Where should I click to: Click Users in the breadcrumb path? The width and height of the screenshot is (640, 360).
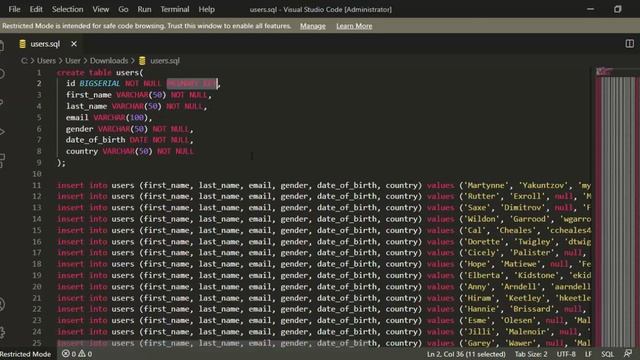coord(46,61)
